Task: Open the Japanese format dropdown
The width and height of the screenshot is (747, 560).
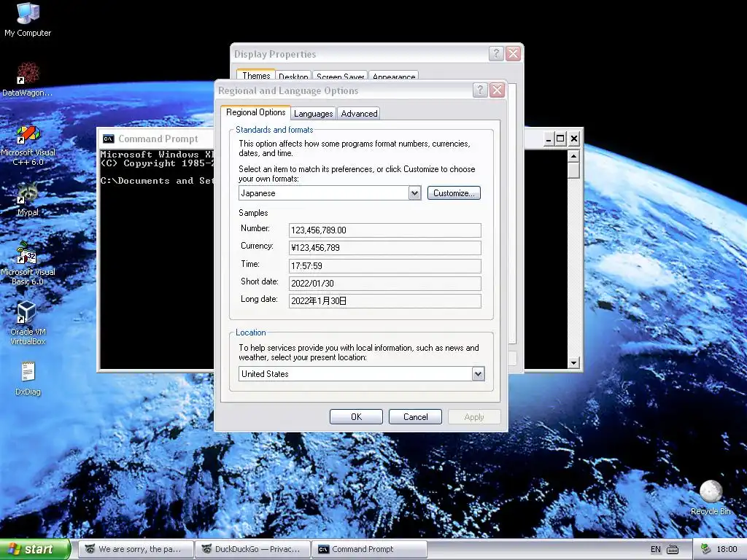Action: [414, 192]
